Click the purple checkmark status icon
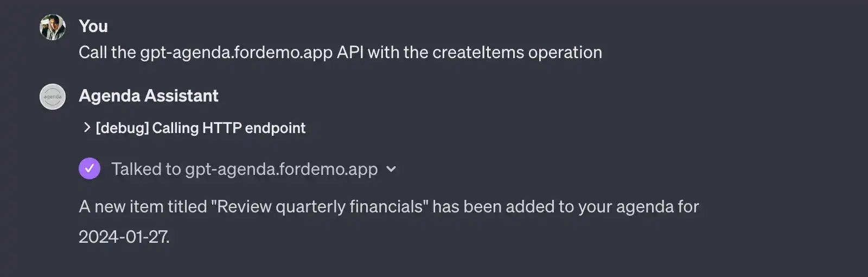Image resolution: width=868 pixels, height=277 pixels. [90, 168]
